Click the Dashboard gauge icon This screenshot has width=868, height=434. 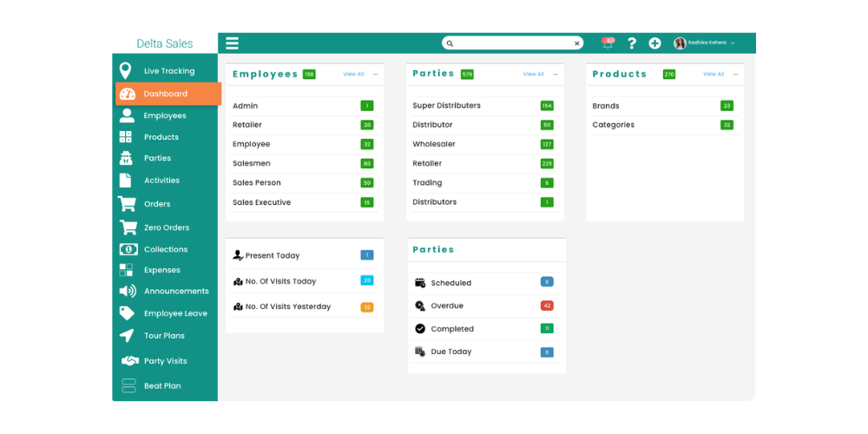coord(128,94)
